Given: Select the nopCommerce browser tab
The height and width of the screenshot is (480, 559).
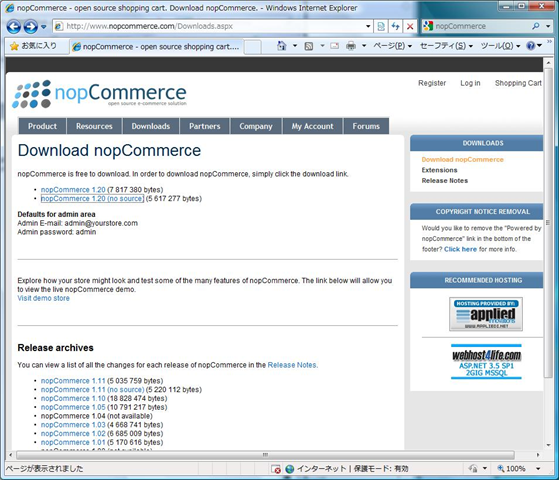Looking at the screenshot, I should (156, 47).
